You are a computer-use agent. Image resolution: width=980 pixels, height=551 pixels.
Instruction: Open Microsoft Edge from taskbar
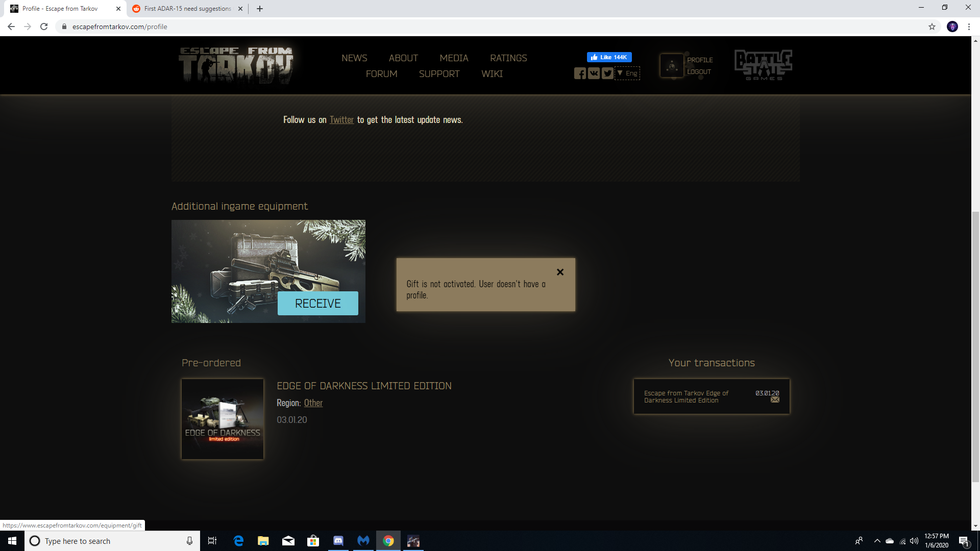238,541
